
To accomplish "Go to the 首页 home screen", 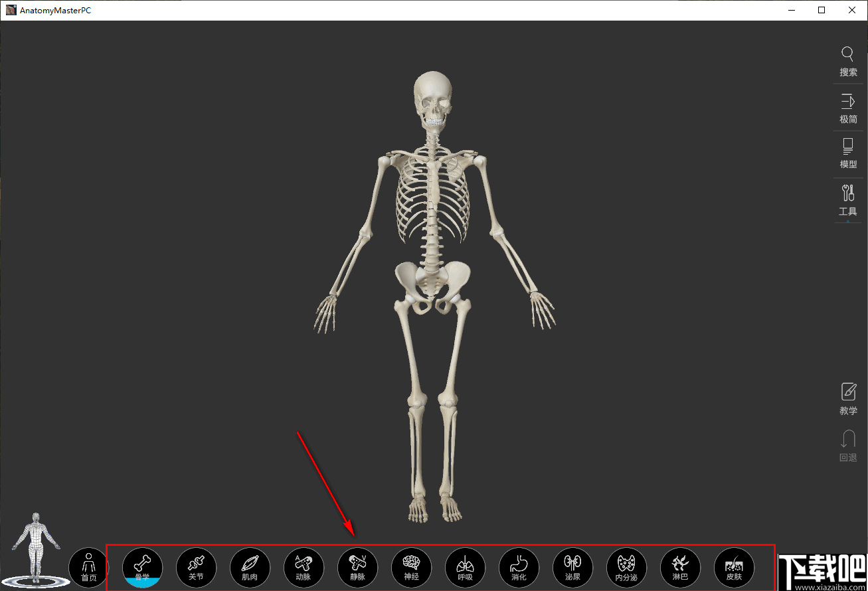I will click(88, 567).
